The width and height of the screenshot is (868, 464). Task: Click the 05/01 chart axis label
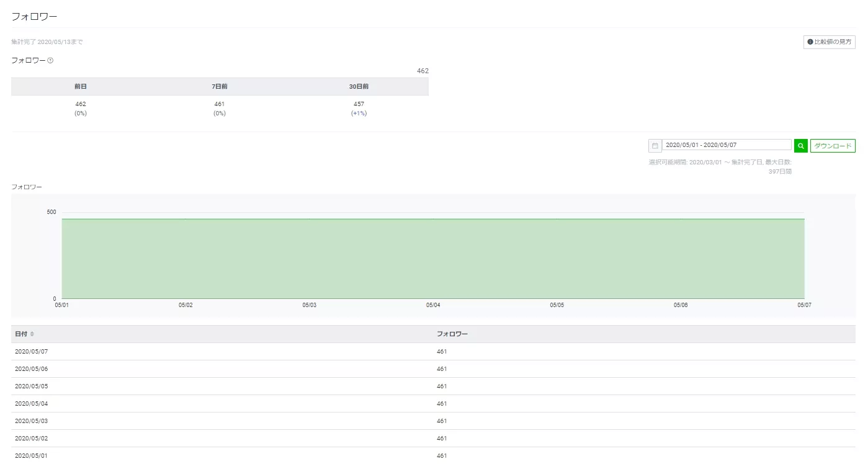(x=62, y=305)
